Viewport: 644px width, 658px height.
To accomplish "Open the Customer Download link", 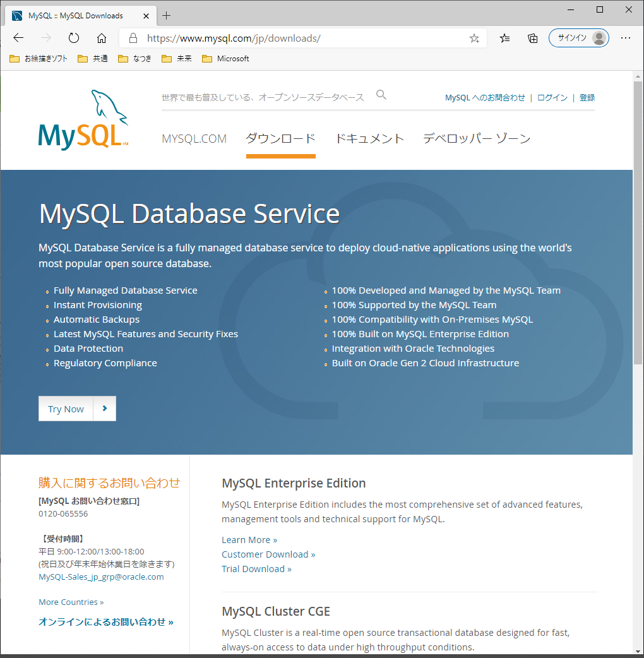I will point(268,554).
